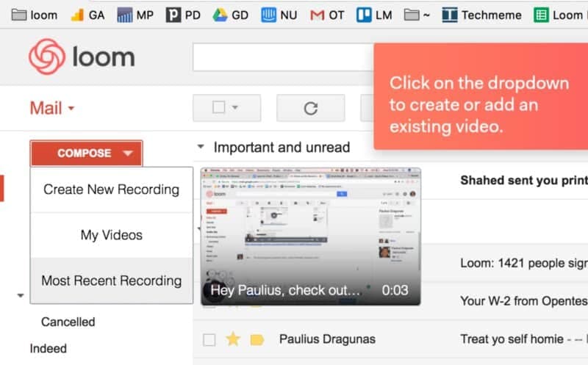Viewport: 588px width, 365px height.
Task: Click the refresh mail button
Action: [x=310, y=108]
